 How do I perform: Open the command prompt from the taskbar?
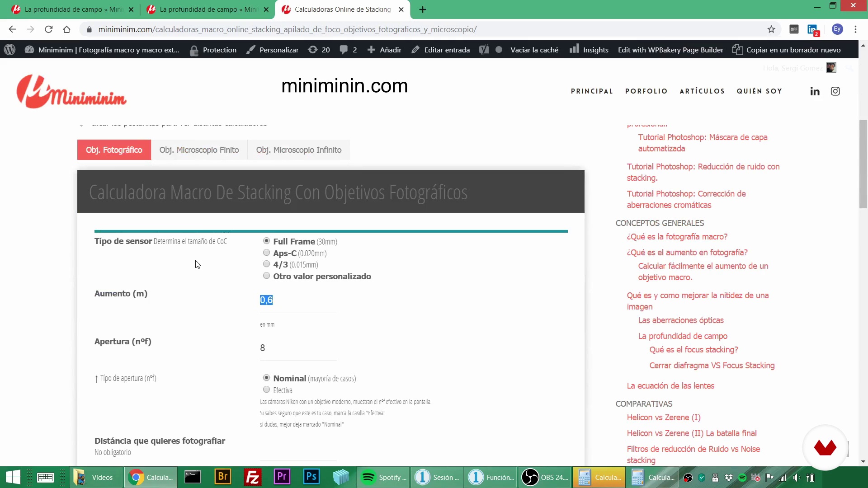click(x=193, y=477)
